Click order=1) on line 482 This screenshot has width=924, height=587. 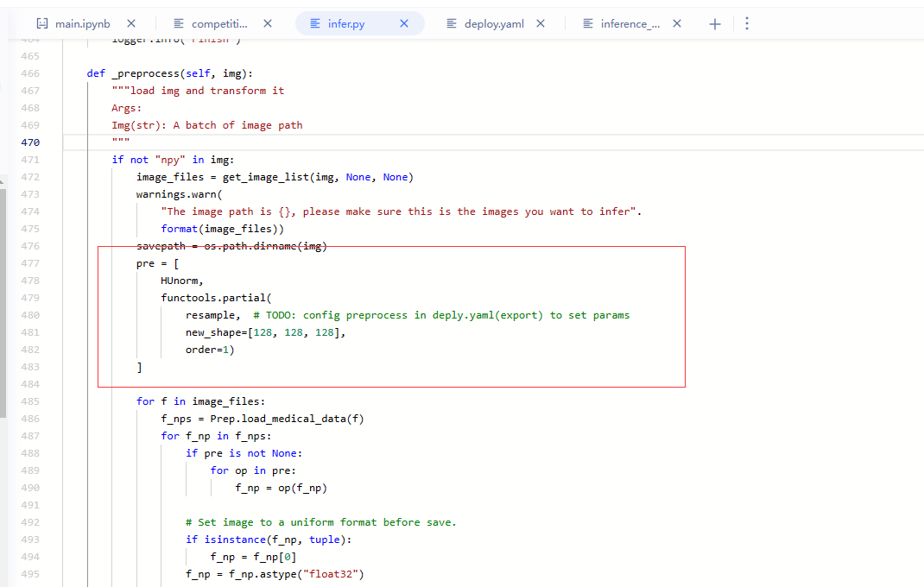click(210, 350)
